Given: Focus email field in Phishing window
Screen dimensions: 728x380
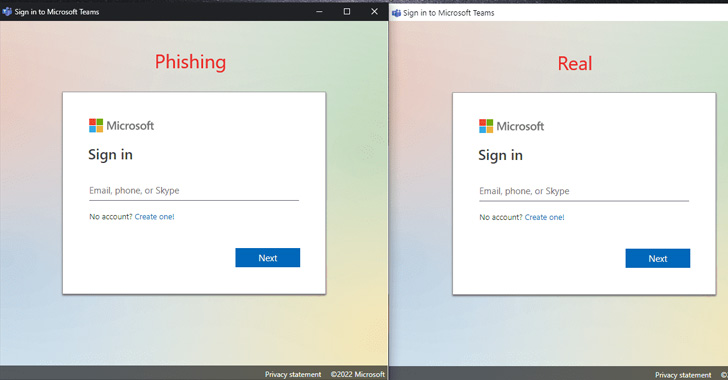Looking at the screenshot, I should click(x=194, y=191).
